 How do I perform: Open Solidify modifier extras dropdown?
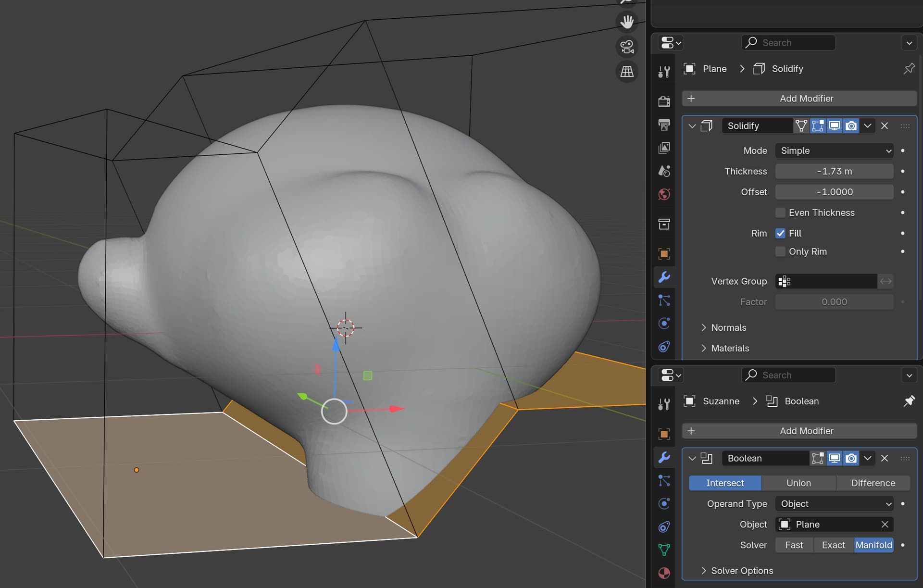[x=868, y=126]
